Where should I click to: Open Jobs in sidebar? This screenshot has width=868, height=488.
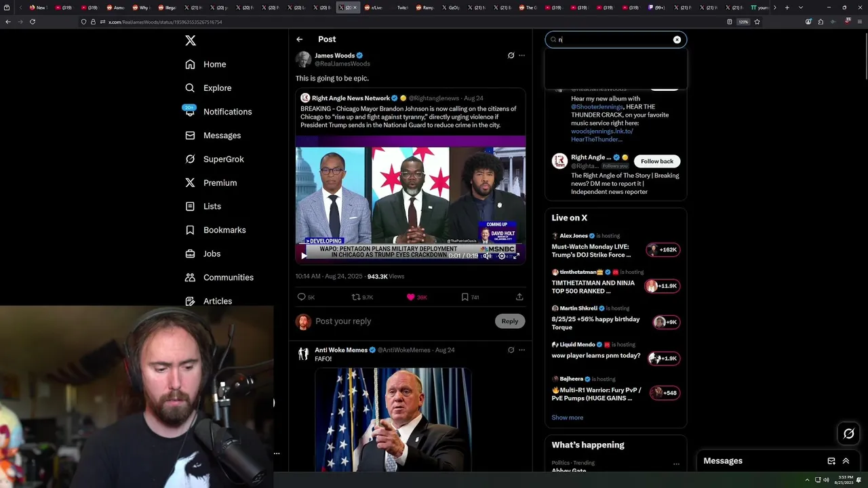203,253
